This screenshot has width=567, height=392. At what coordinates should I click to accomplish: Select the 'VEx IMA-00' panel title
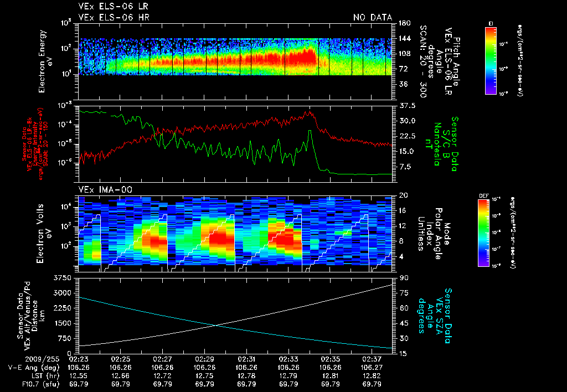tap(105, 189)
